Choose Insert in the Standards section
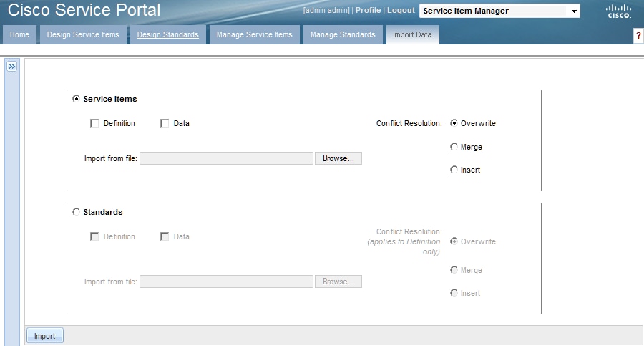The image size is (644, 346). tap(454, 292)
